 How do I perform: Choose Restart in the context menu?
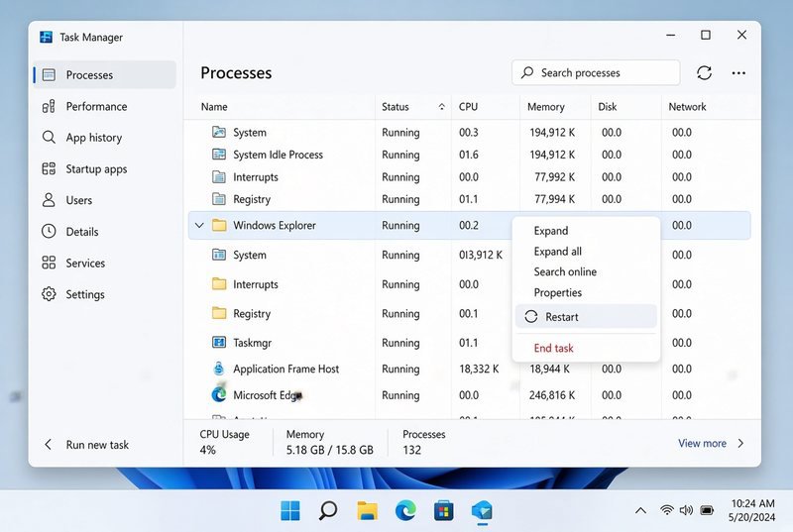click(x=586, y=317)
